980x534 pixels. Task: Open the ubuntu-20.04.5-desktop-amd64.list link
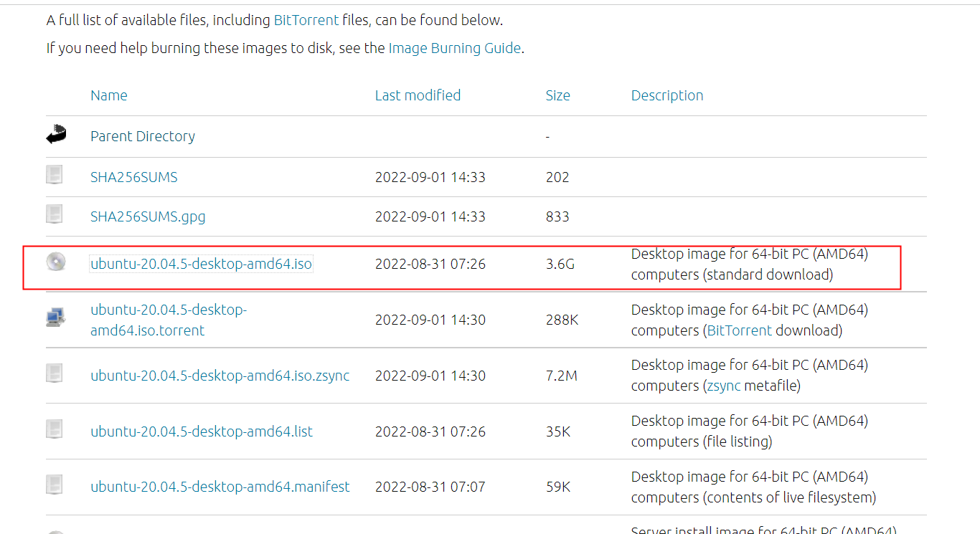click(x=202, y=432)
